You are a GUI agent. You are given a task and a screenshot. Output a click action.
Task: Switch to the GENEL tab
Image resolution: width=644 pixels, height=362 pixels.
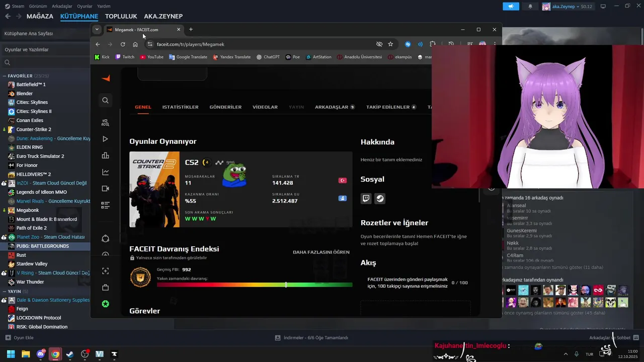coord(143,107)
